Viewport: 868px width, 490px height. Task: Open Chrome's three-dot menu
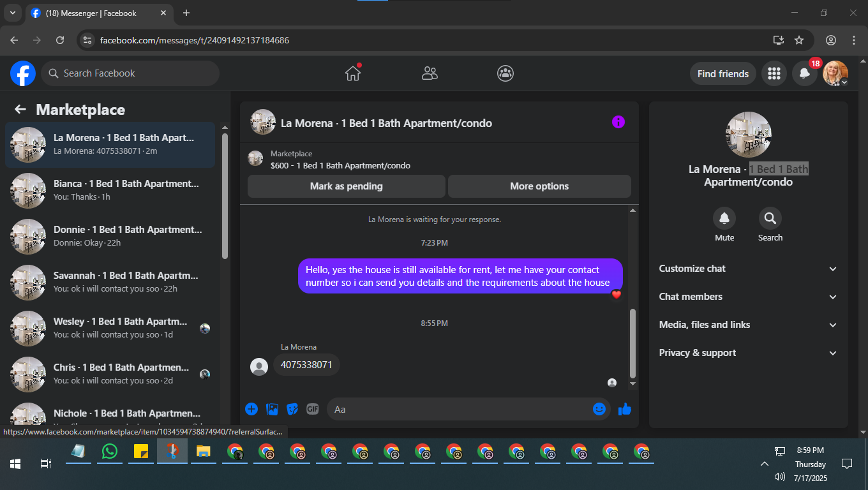coord(854,40)
